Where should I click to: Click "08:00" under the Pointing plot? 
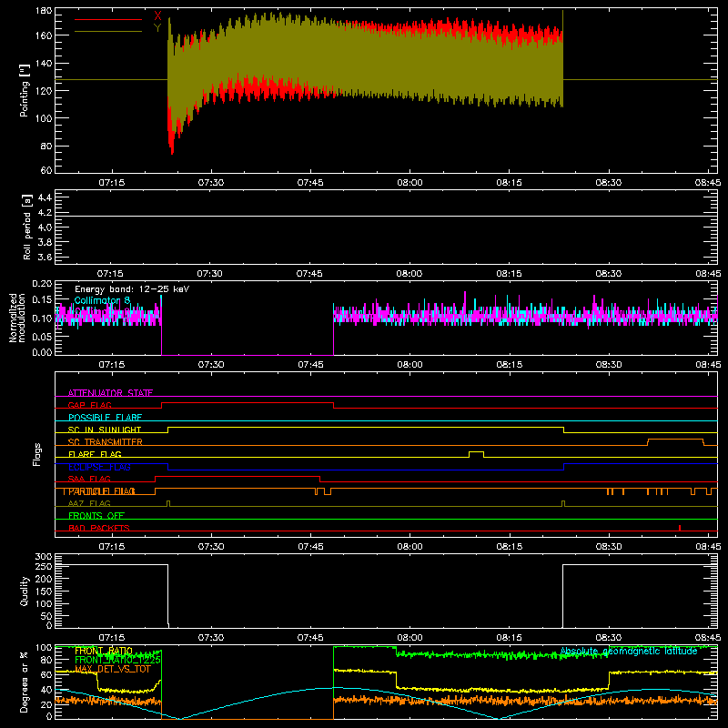(x=409, y=183)
